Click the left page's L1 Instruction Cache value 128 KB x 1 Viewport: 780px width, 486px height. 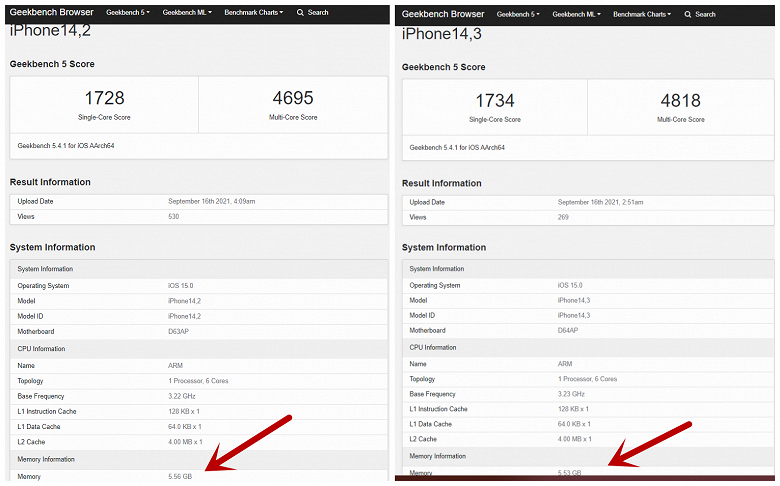tap(184, 411)
